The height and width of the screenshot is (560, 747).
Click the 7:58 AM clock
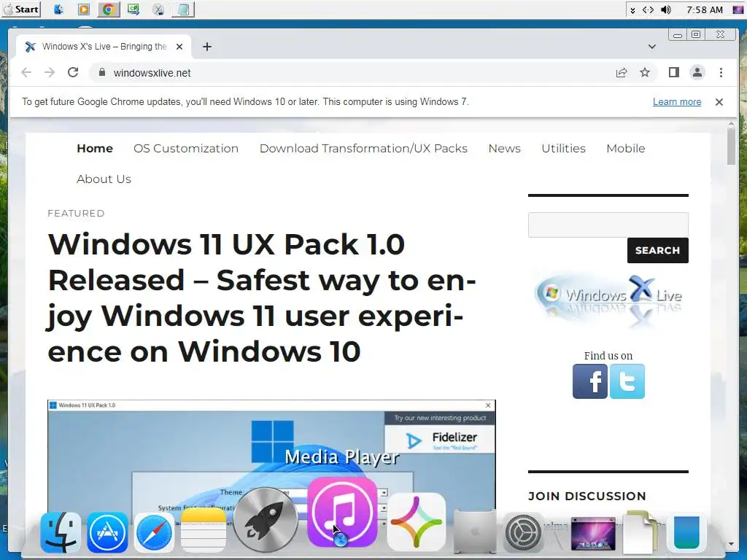(x=704, y=10)
